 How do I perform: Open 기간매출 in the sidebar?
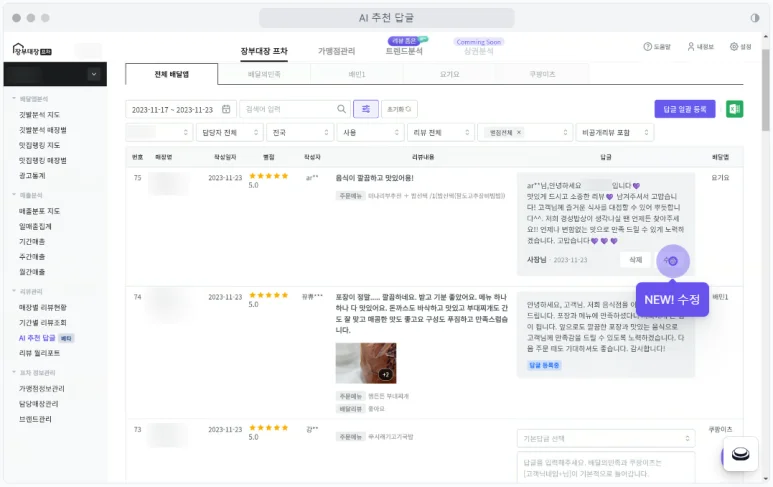coord(32,242)
